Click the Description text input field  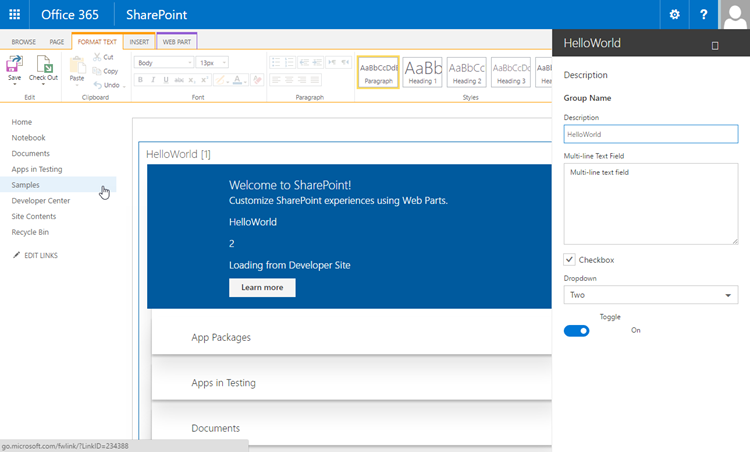(x=651, y=134)
